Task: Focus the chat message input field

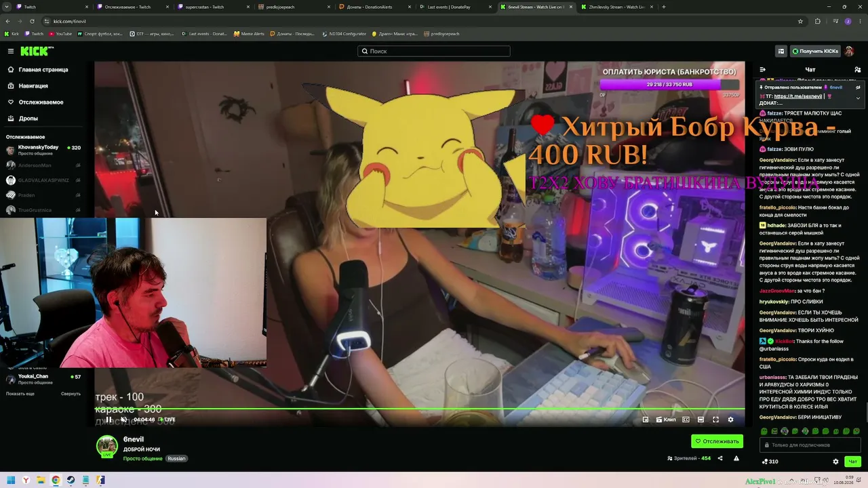Action: (810, 445)
